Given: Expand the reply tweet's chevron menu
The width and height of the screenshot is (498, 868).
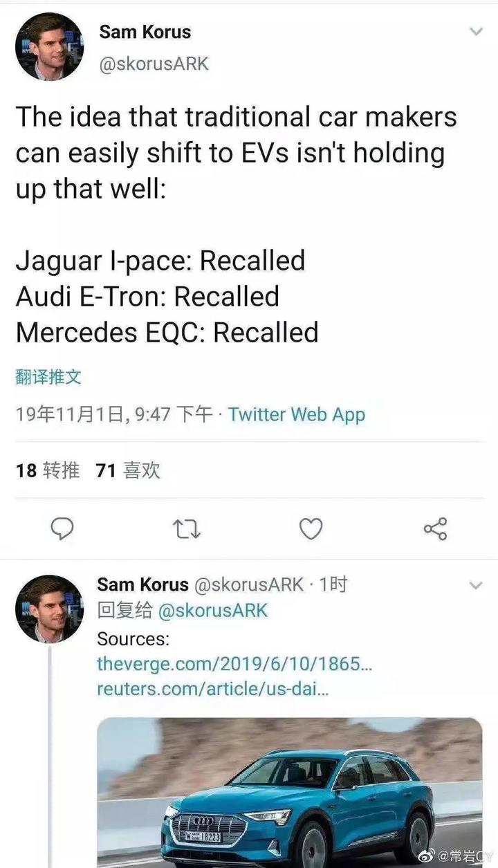Looking at the screenshot, I should (476, 586).
